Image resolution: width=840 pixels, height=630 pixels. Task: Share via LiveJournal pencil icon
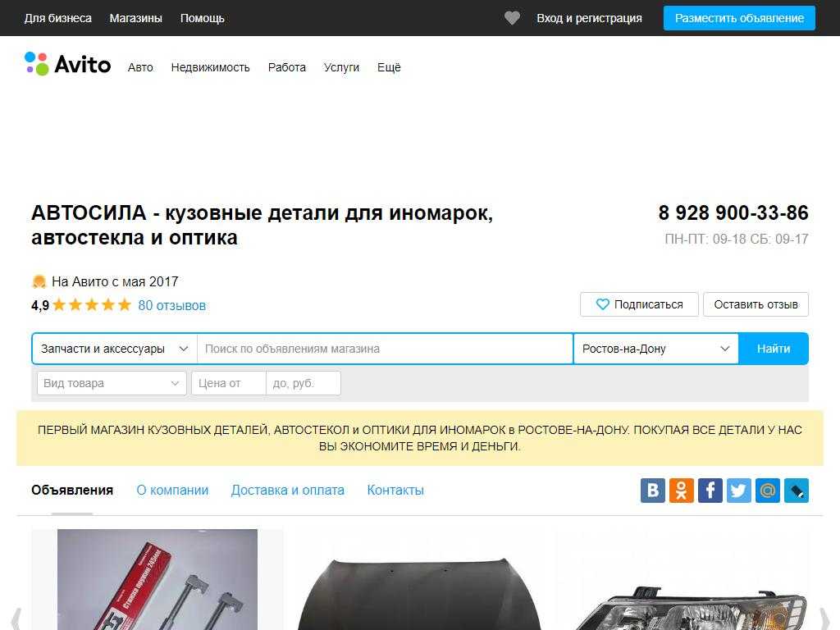797,491
